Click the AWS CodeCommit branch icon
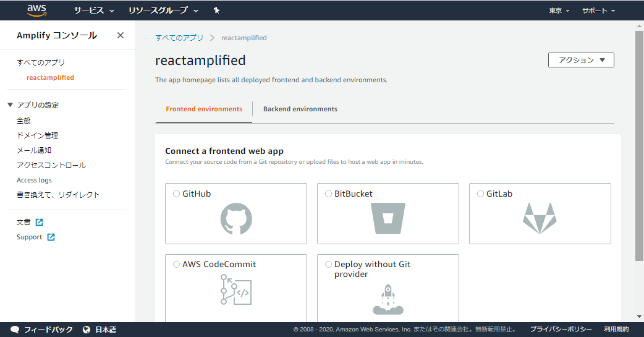This screenshot has height=337, width=644. pos(235,290)
